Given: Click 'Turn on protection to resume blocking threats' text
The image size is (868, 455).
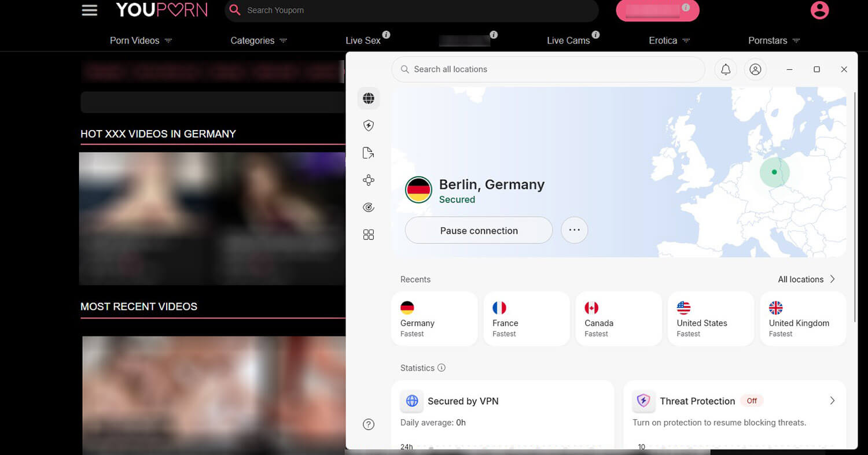Looking at the screenshot, I should pos(719,423).
